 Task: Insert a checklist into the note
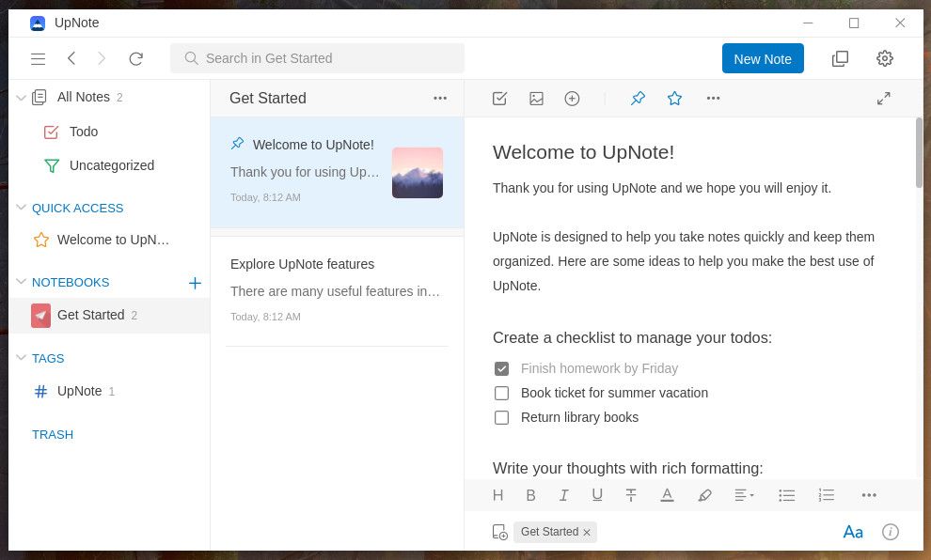(x=499, y=98)
